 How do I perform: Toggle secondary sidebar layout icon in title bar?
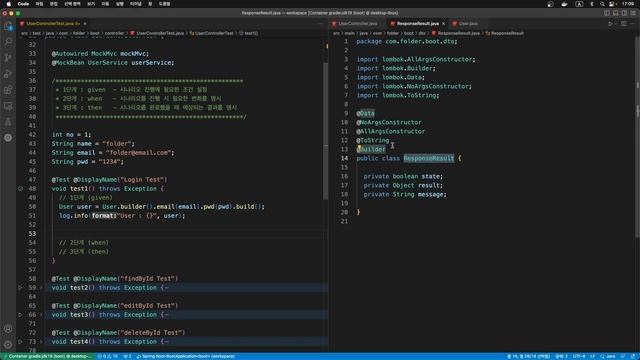[624, 13]
